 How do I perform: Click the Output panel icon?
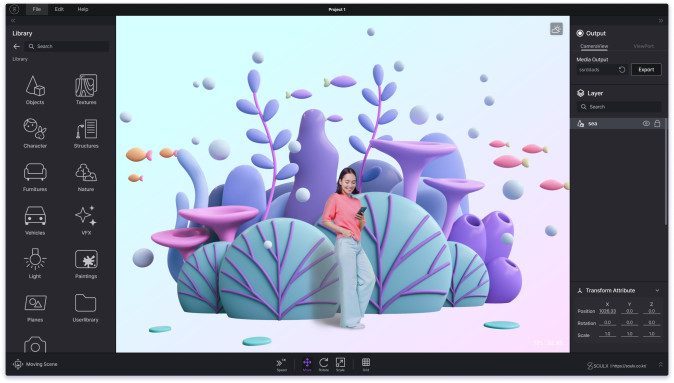(580, 33)
